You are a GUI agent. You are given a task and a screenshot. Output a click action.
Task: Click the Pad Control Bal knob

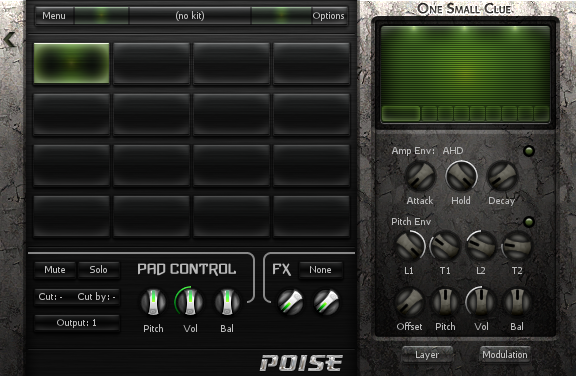pos(227,302)
